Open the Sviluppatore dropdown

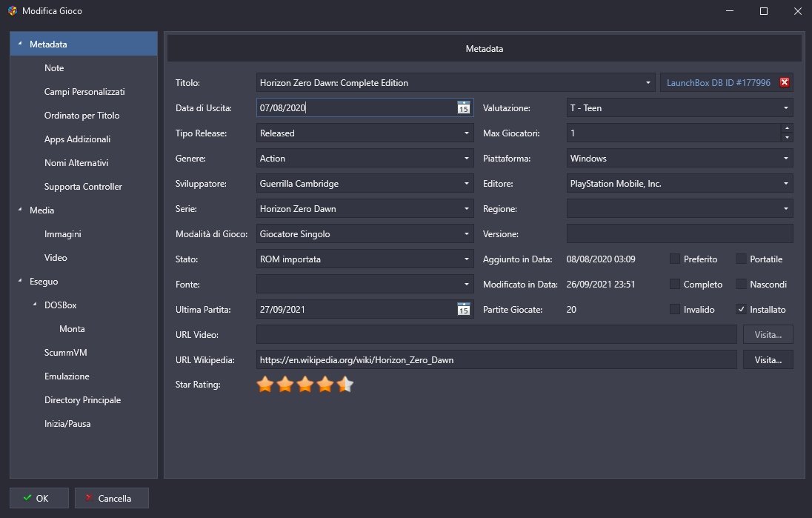(x=467, y=183)
